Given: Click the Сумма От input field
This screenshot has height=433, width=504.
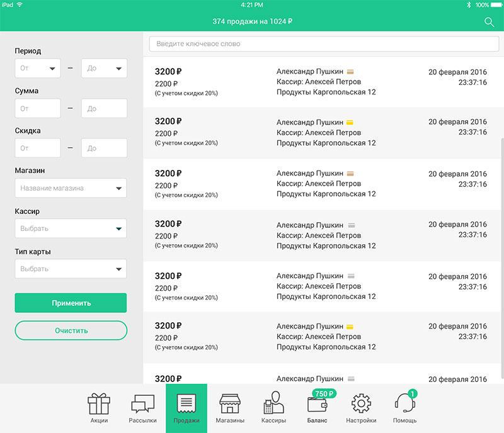Looking at the screenshot, I should click(37, 108).
